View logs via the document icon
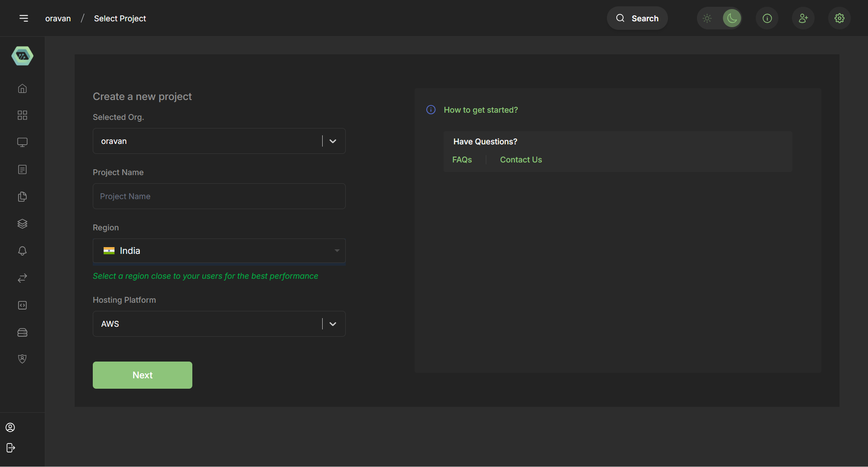This screenshot has width=868, height=467. pos(22,169)
